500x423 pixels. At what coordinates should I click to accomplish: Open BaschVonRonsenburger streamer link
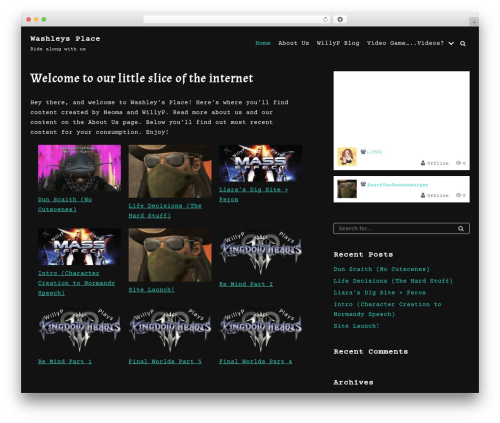click(398, 184)
